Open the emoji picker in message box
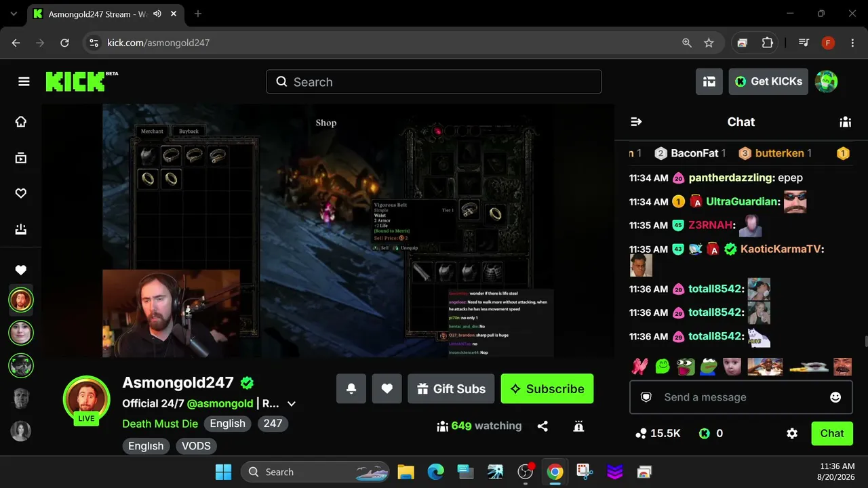Viewport: 868px width, 488px height. coord(835,397)
